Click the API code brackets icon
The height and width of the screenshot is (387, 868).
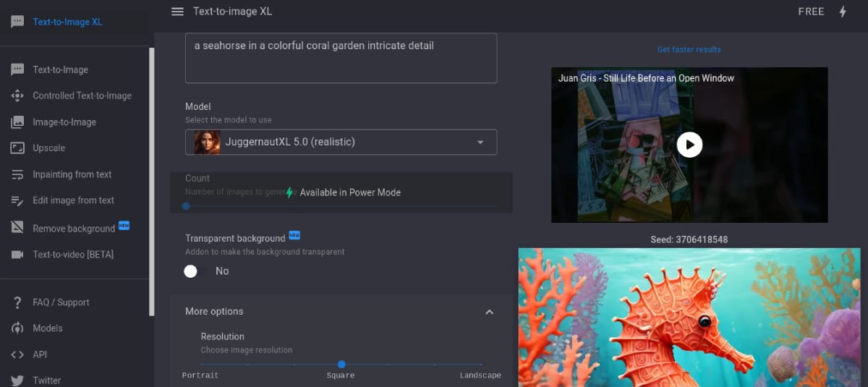[x=17, y=354]
